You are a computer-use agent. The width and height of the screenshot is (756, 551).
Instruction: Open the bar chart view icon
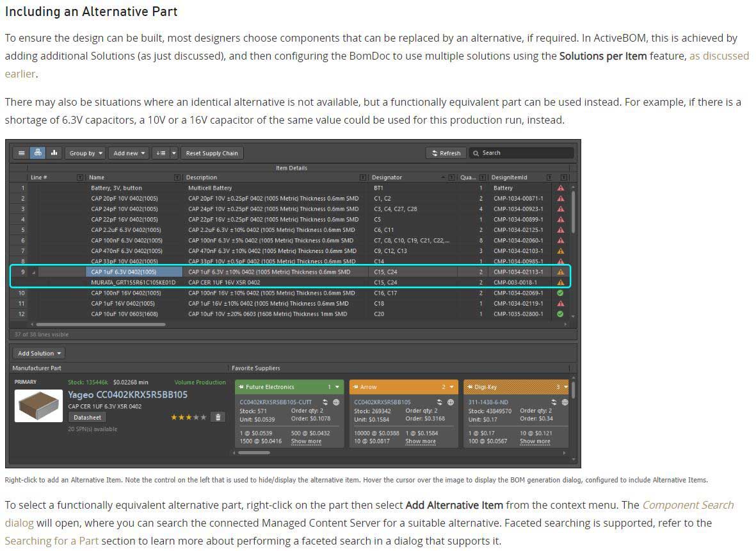[54, 153]
